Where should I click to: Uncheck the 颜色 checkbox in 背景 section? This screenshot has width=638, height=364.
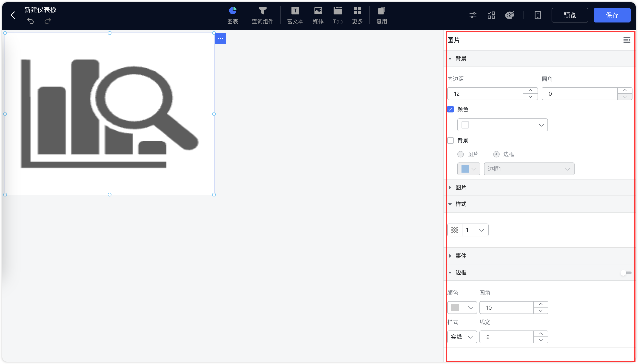pyautogui.click(x=450, y=109)
